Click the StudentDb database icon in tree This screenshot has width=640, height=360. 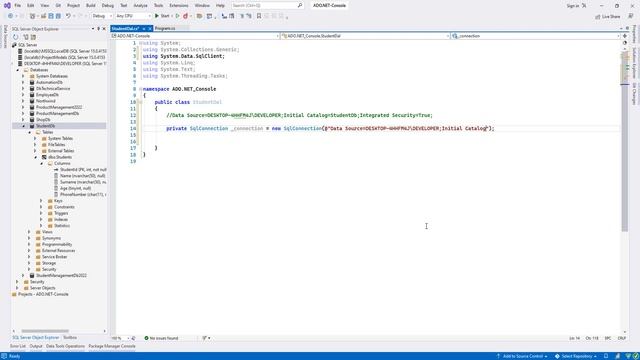[32, 126]
